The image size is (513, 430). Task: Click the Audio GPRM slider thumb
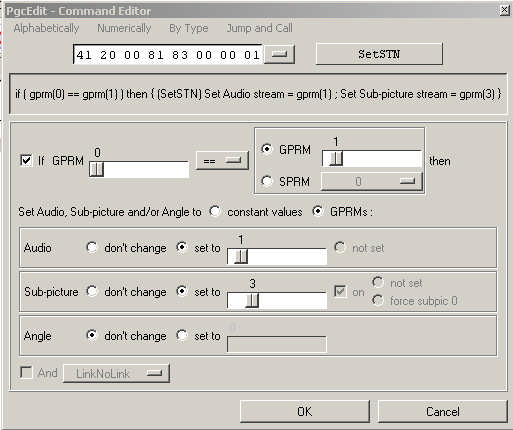pos(241,257)
